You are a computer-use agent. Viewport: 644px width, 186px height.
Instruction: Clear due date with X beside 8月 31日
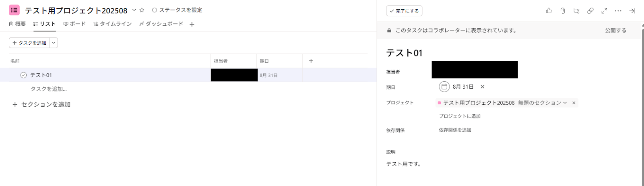pyautogui.click(x=482, y=87)
